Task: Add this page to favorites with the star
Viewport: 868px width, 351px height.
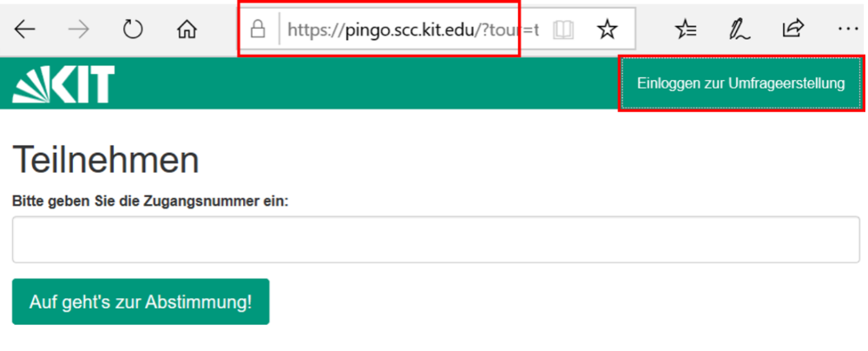Action: click(x=608, y=30)
